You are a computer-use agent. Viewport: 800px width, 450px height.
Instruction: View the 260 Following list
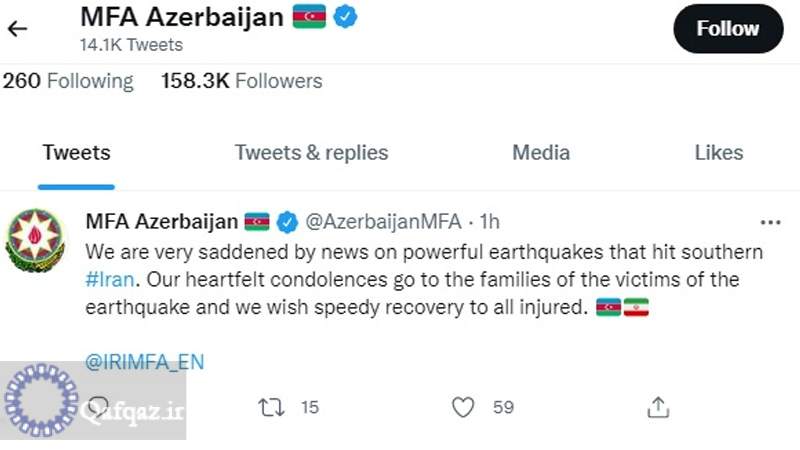click(x=68, y=81)
